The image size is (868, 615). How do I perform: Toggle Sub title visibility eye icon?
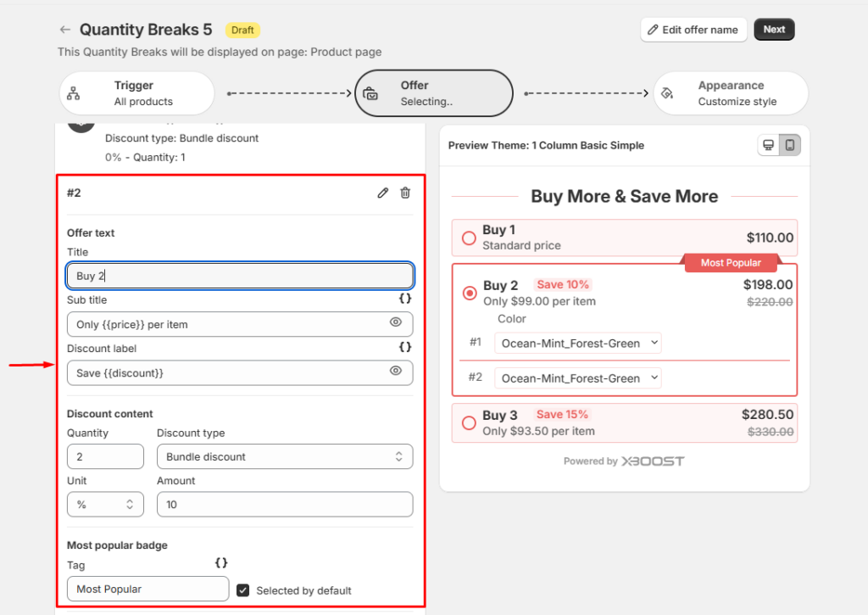(395, 322)
